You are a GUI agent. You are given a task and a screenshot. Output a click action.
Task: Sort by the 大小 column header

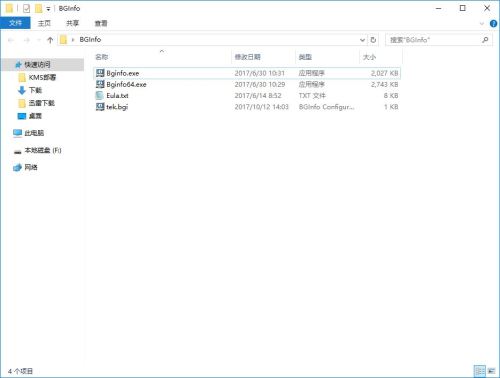click(369, 57)
